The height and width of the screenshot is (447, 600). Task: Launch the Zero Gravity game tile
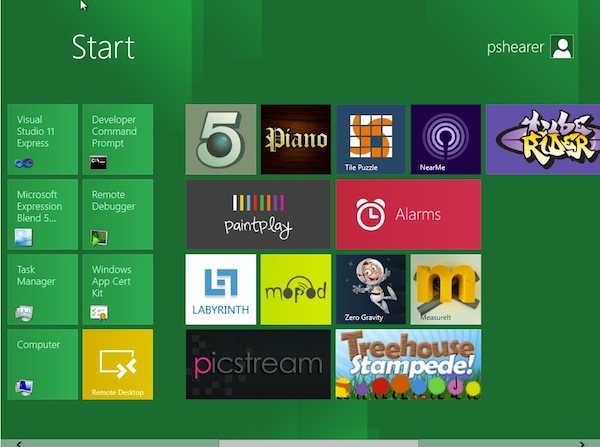coord(371,289)
